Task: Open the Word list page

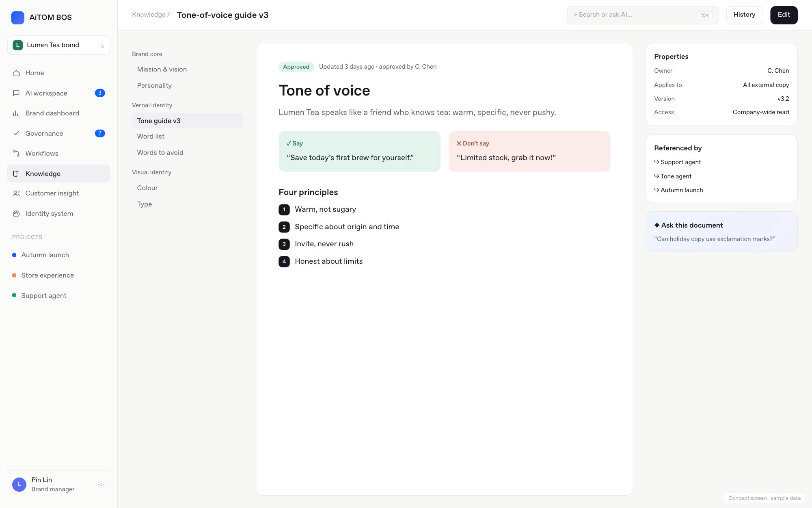Action: pyautogui.click(x=151, y=137)
